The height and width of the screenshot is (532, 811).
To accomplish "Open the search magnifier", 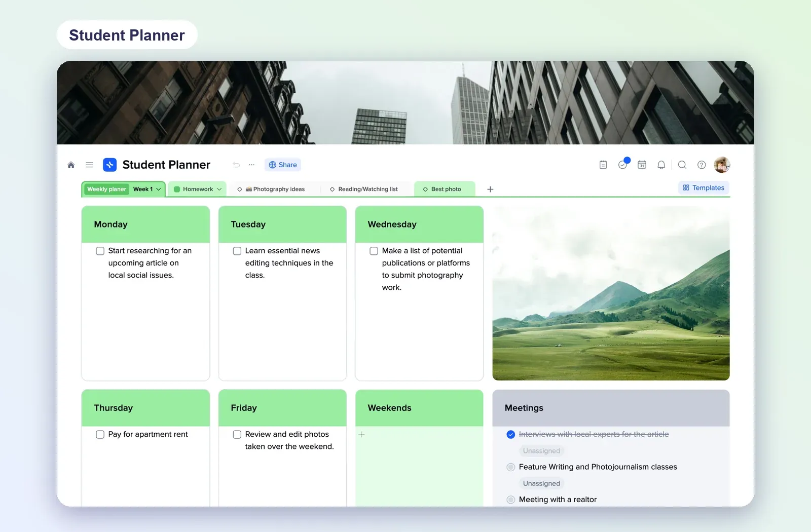I will pyautogui.click(x=682, y=165).
